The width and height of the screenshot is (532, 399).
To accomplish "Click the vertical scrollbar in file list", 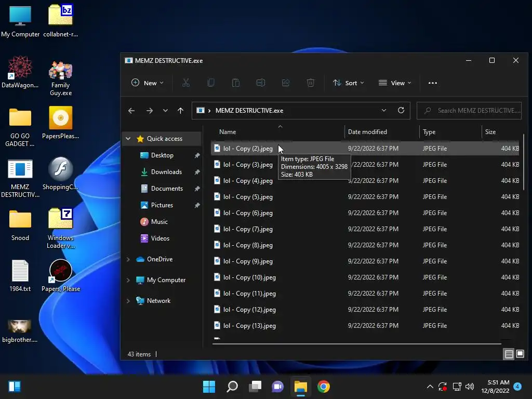I will (524, 163).
